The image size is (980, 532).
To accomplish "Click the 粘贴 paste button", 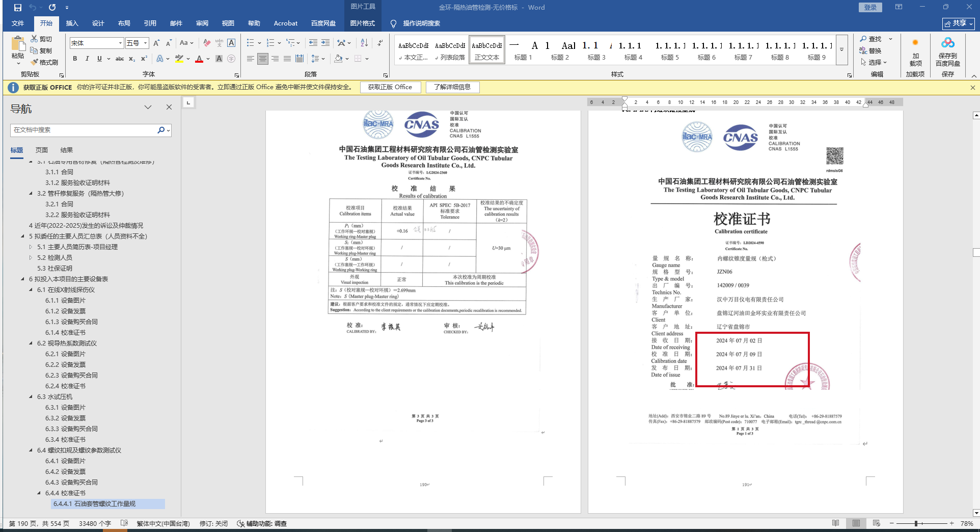I will [18, 50].
